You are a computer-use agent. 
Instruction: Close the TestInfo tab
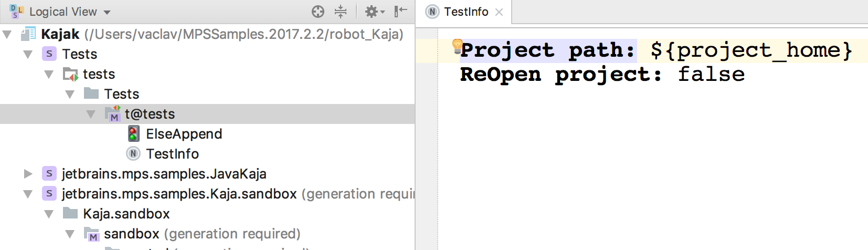[x=499, y=12]
